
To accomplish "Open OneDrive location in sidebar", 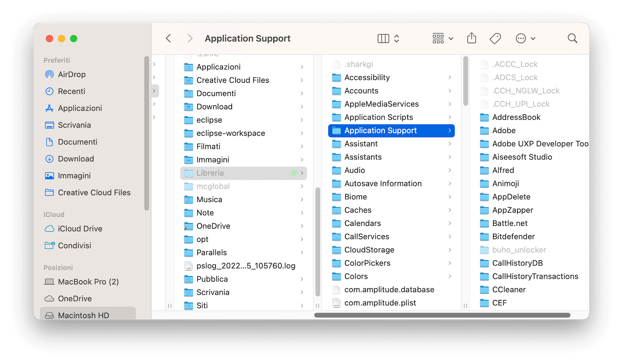I will coord(75,299).
